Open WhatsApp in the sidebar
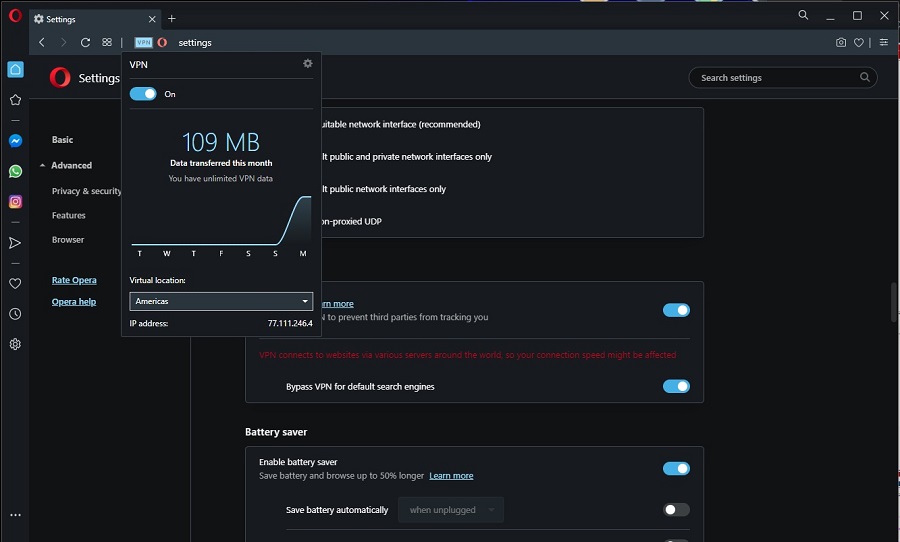This screenshot has height=542, width=900. [15, 171]
